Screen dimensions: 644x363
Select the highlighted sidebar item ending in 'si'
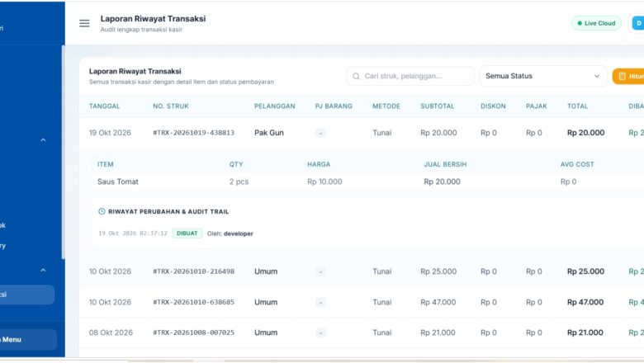pyautogui.click(x=27, y=295)
